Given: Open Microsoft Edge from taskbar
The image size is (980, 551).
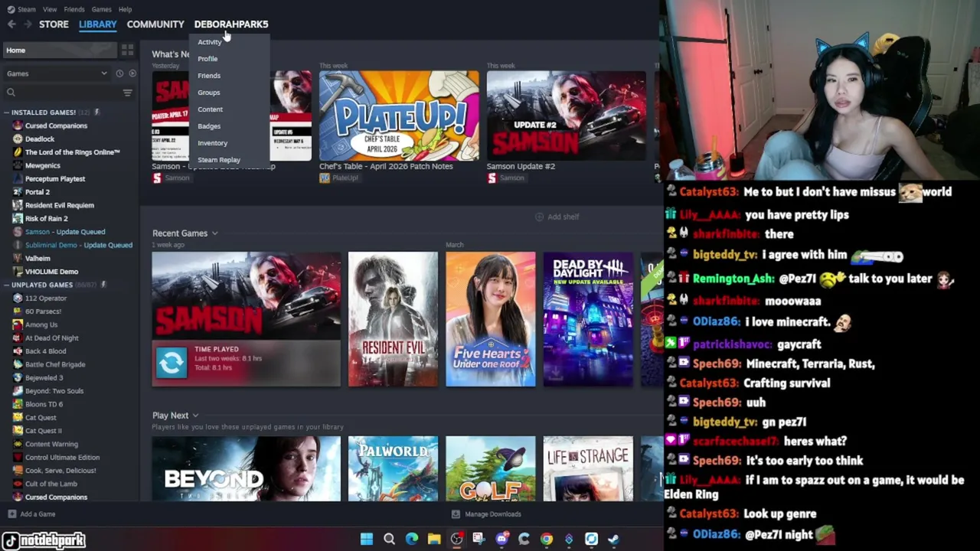Looking at the screenshot, I should (412, 540).
